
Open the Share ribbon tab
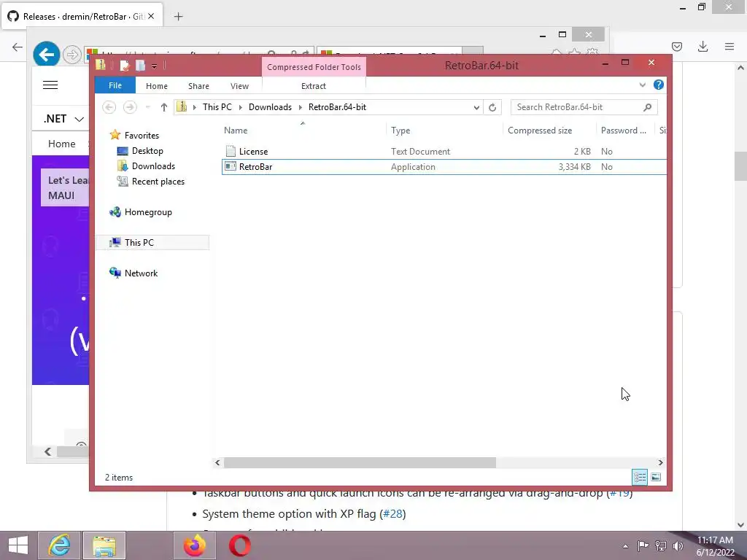click(198, 86)
